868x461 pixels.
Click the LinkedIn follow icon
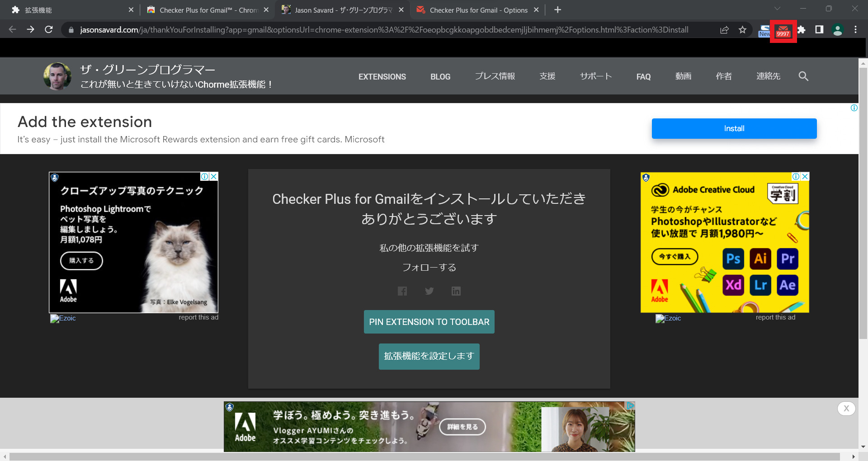click(456, 291)
